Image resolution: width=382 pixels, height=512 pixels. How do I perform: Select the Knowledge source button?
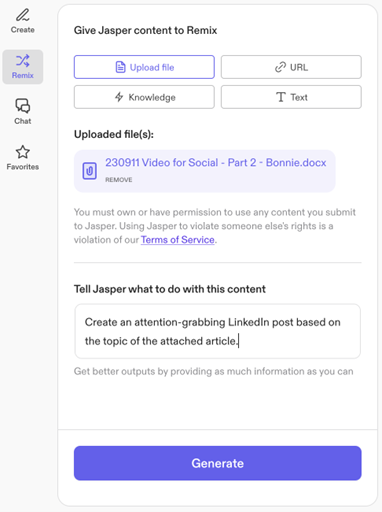click(144, 97)
